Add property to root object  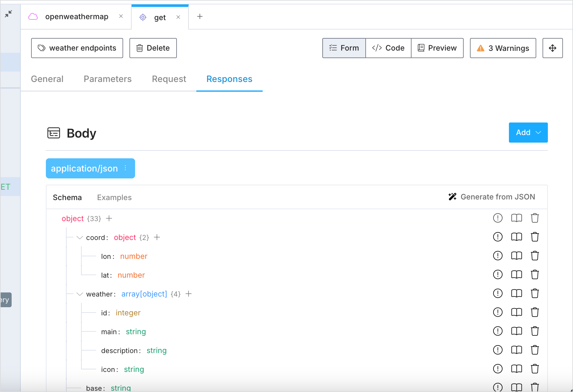pos(109,218)
